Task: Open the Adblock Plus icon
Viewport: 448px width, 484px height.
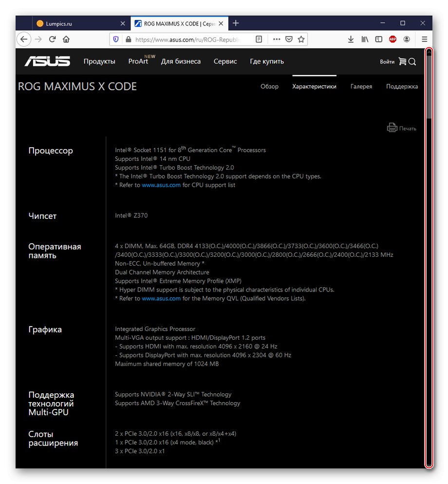Action: 392,39
